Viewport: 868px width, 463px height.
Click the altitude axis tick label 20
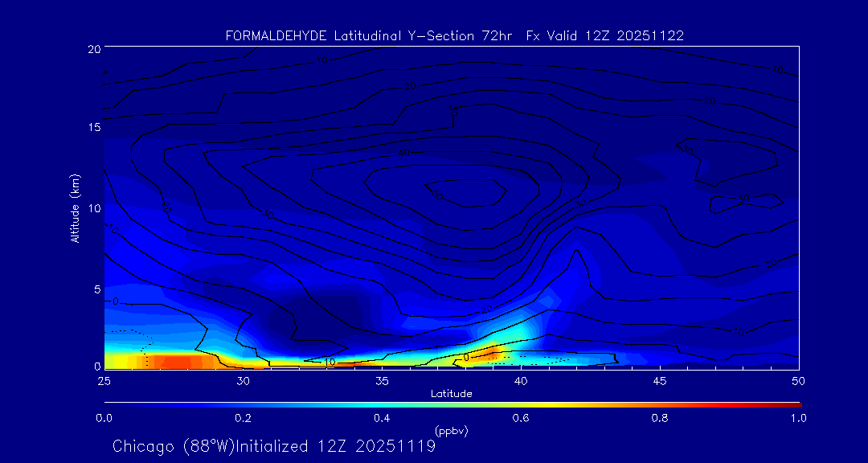tap(93, 48)
